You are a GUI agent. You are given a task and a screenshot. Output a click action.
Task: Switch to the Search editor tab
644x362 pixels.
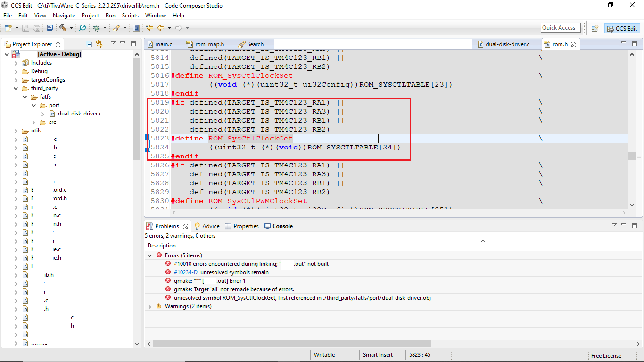pos(251,44)
